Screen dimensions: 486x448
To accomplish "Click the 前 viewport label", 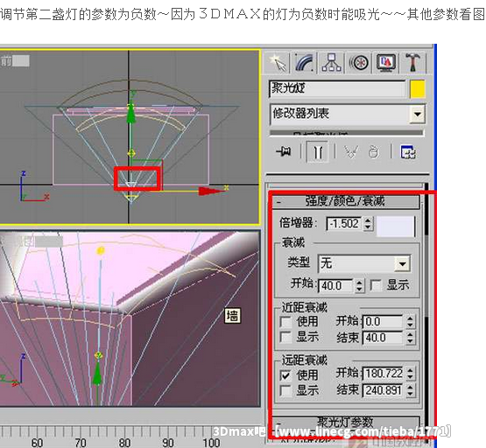I will pos(6,60).
